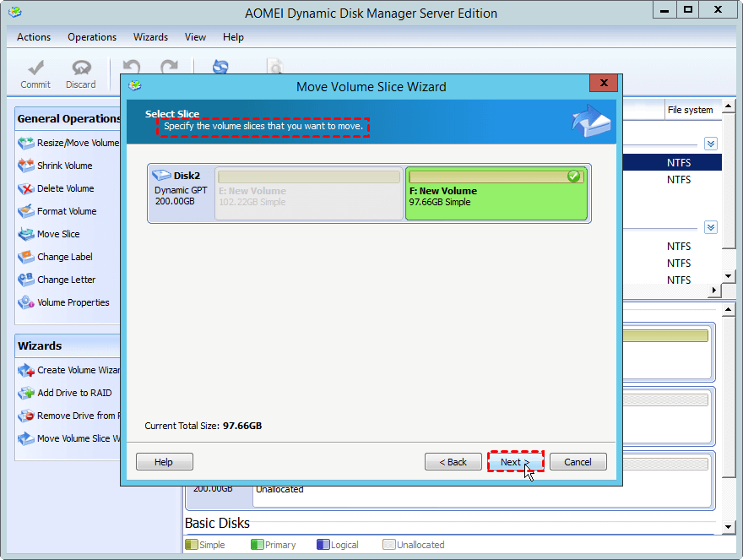Click the volume list scroll up arrow
The image size is (743, 560).
pyautogui.click(x=729, y=106)
